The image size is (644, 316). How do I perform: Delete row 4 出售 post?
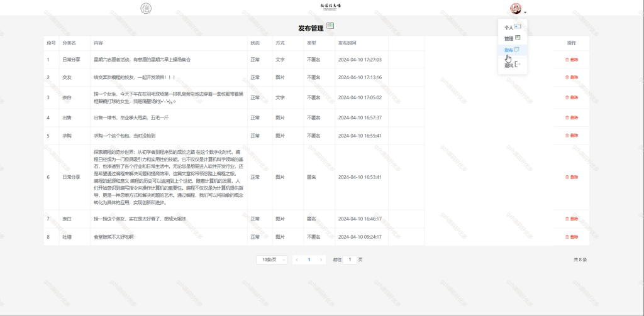tap(571, 117)
